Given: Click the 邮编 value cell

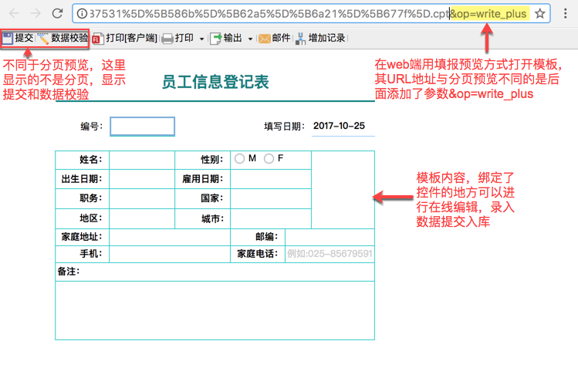Looking at the screenshot, I should [x=330, y=237].
